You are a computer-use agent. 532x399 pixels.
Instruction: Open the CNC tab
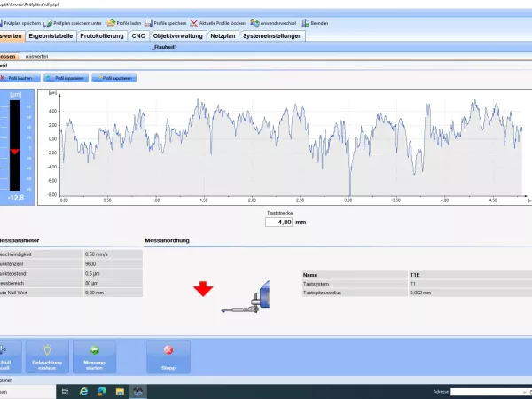[138, 36]
